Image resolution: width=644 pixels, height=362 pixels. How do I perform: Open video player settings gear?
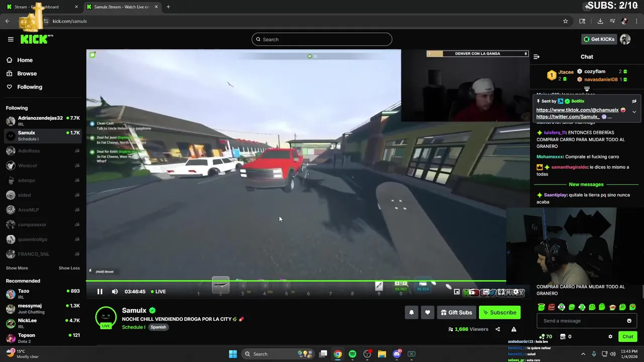click(516, 292)
